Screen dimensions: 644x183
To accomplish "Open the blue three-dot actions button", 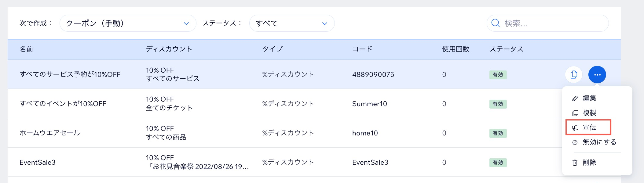I will pos(598,74).
